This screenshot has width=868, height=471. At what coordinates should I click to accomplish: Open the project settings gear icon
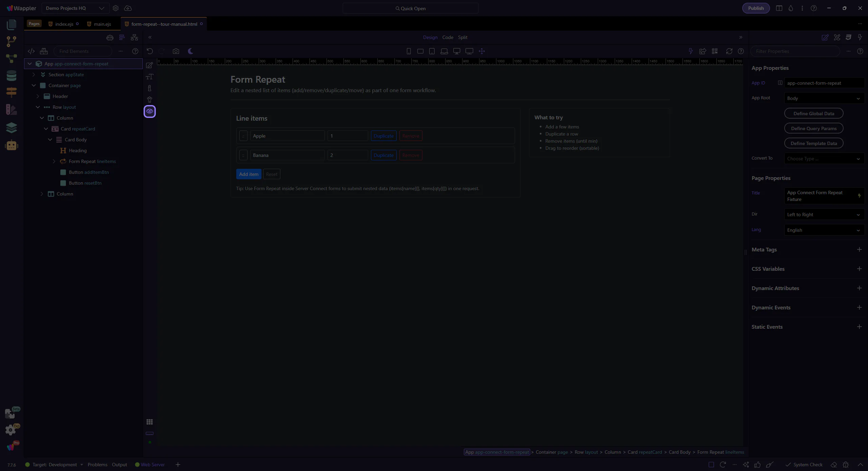(116, 8)
